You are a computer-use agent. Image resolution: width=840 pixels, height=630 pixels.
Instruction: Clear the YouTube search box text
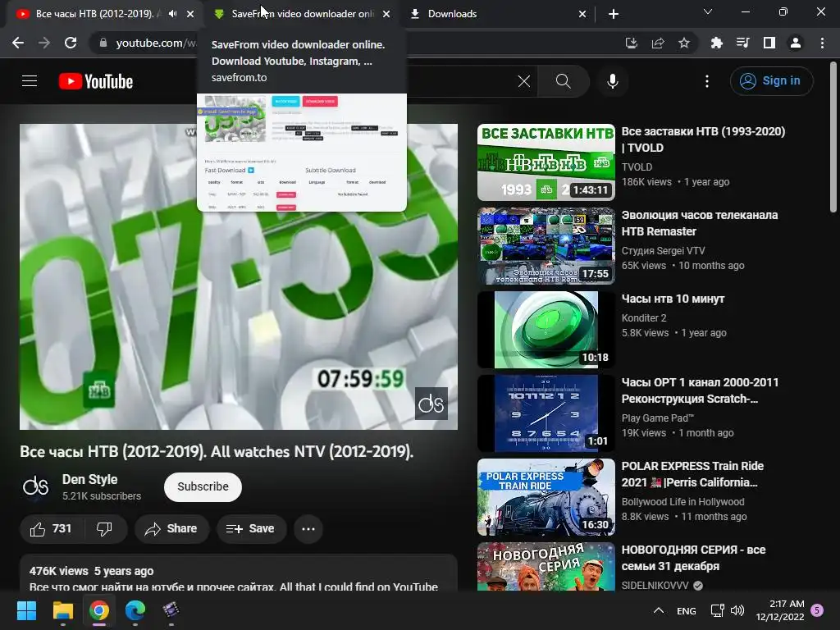(524, 81)
